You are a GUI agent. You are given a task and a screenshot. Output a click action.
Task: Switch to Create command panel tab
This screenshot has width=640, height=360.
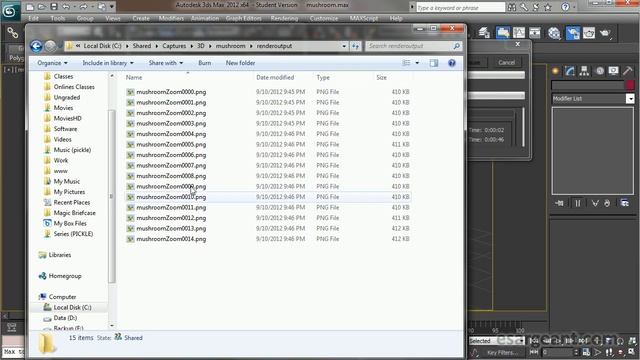point(555,71)
